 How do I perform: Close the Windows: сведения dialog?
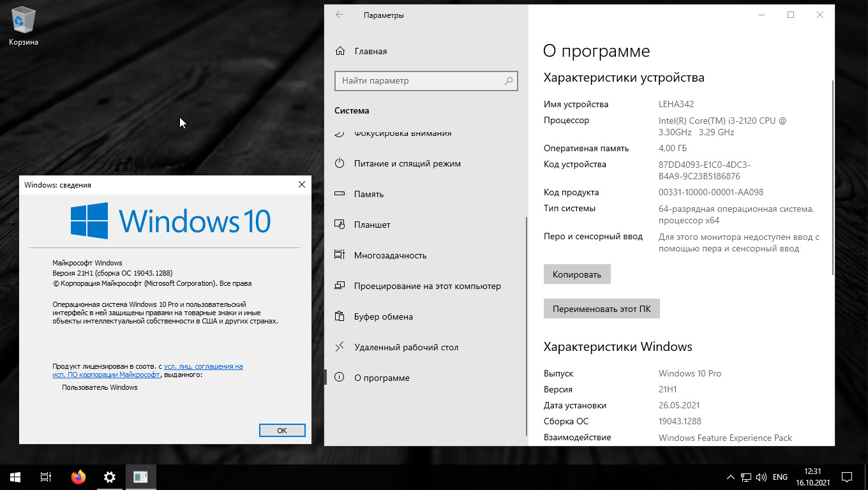pos(302,184)
